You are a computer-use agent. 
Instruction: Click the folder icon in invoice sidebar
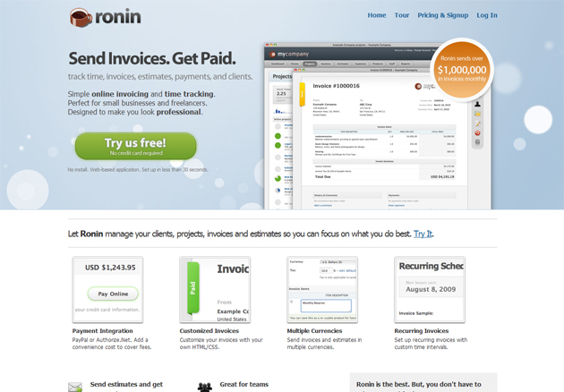tap(477, 114)
